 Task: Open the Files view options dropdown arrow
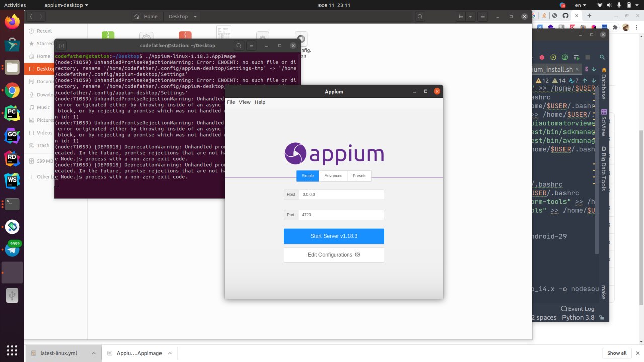pos(471,16)
